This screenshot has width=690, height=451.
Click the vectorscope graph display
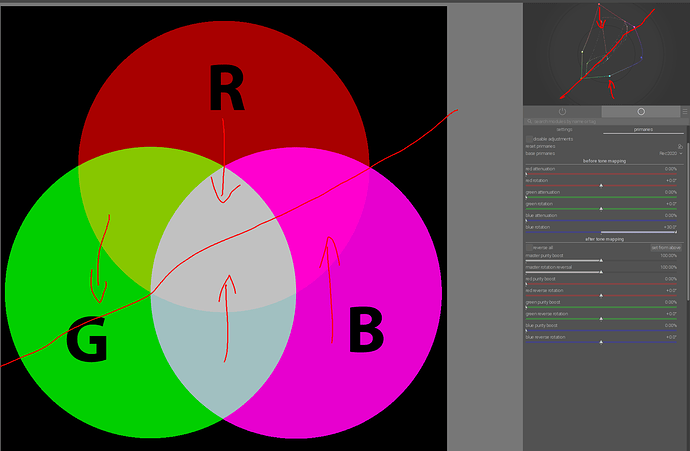pyautogui.click(x=606, y=53)
